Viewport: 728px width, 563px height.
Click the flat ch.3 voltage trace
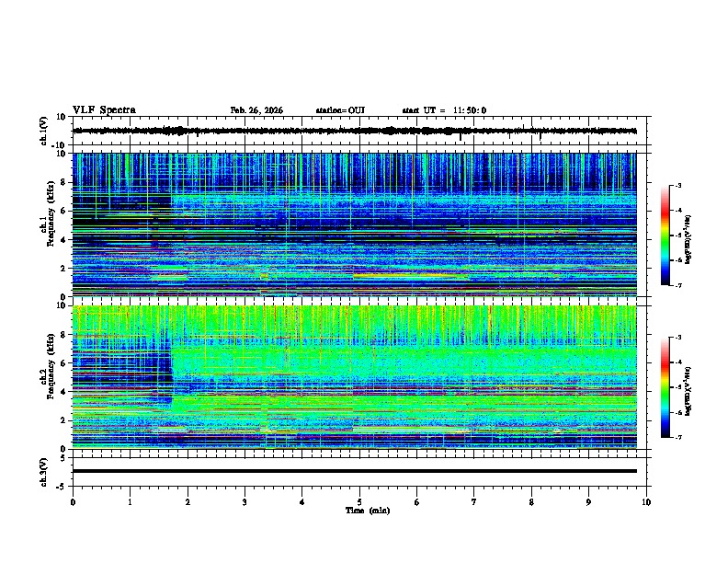(355, 471)
